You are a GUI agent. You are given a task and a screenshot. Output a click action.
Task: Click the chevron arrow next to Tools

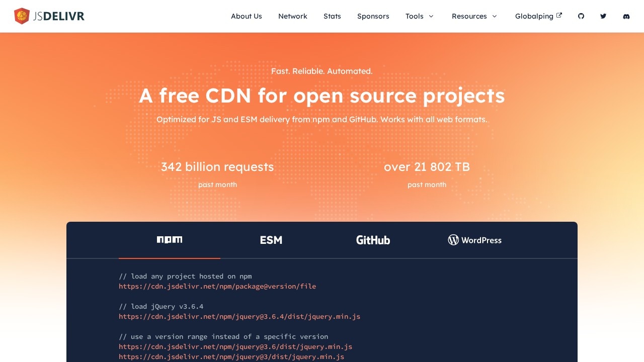click(431, 16)
